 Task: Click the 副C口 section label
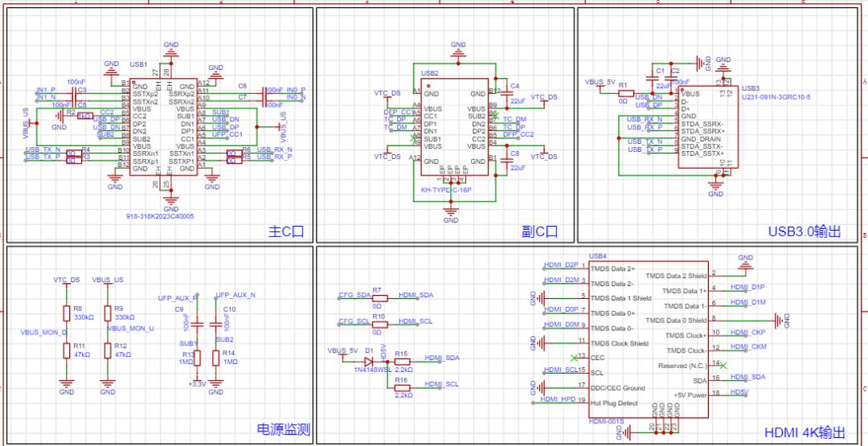tap(539, 232)
